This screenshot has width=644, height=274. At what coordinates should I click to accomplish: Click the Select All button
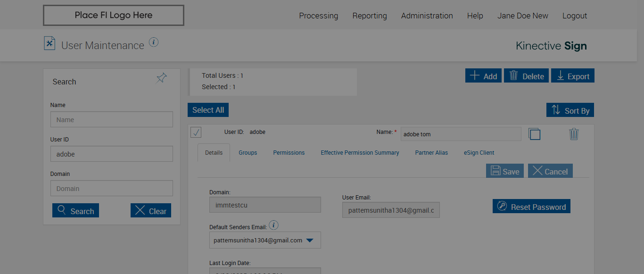(x=208, y=110)
